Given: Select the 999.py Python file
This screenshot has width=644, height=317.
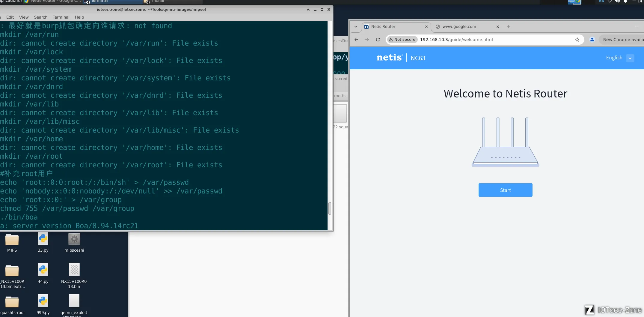Looking at the screenshot, I should coord(43,305).
